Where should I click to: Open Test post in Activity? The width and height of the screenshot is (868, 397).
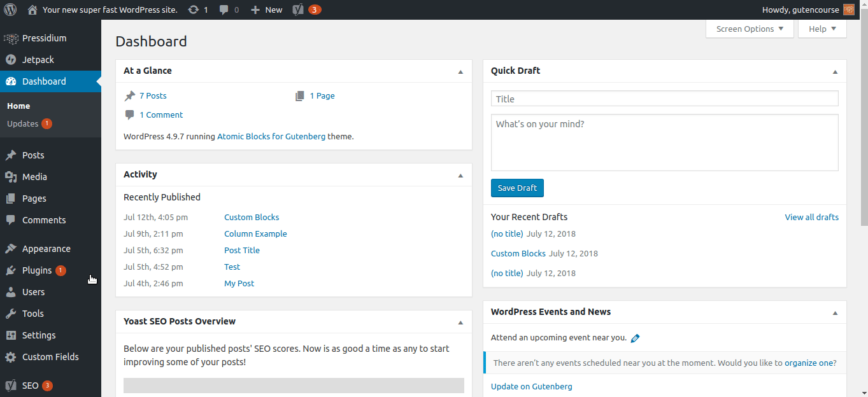pyautogui.click(x=232, y=267)
